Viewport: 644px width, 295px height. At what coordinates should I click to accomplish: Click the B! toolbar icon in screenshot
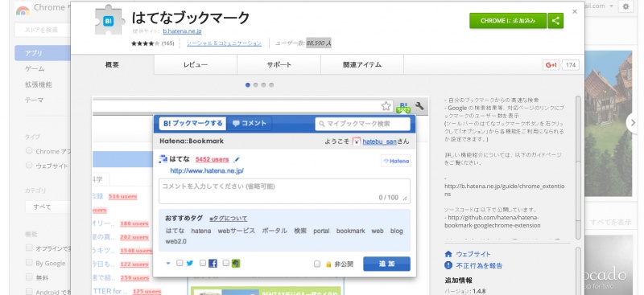(403, 107)
